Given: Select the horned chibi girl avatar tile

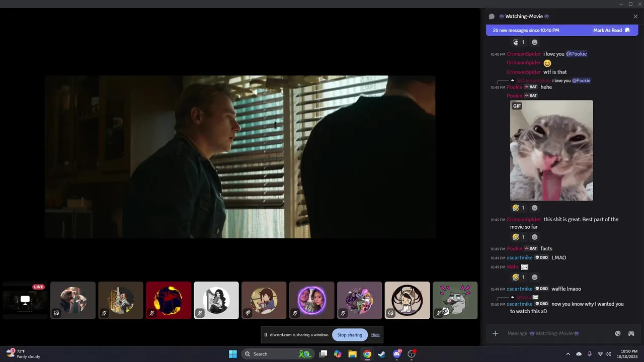Looking at the screenshot, I should click(408, 300).
